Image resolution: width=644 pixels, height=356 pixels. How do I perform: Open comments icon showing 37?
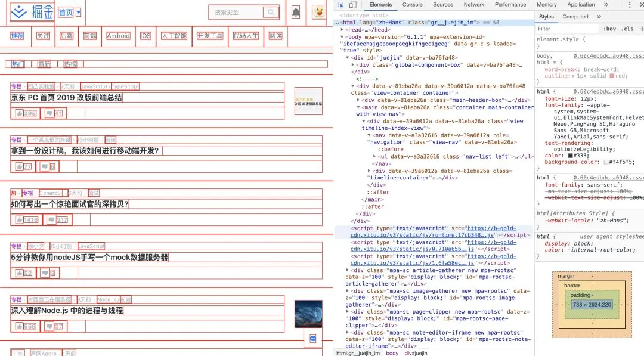point(49,326)
